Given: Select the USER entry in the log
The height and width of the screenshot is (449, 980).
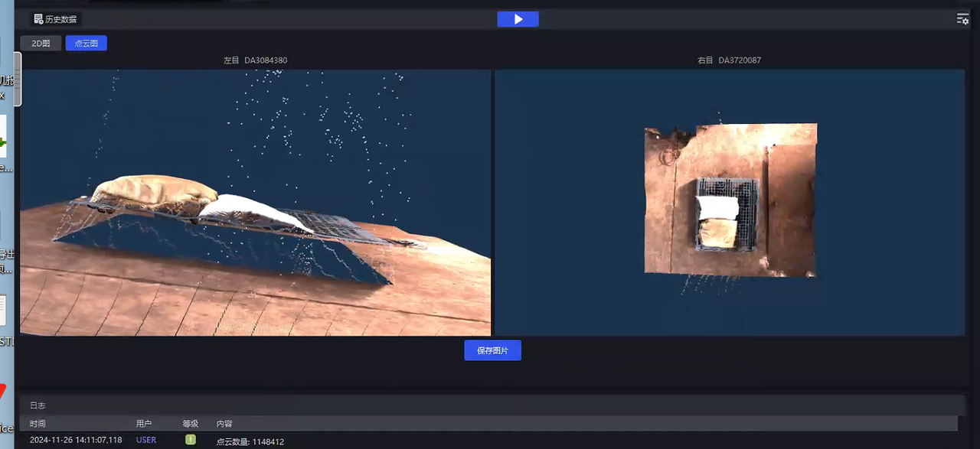Looking at the screenshot, I should coord(146,441).
